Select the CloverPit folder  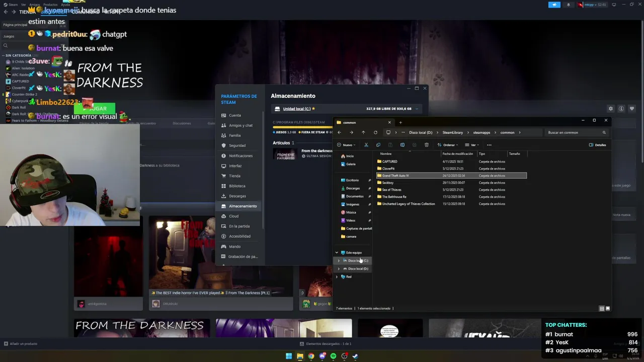pyautogui.click(x=451, y=168)
